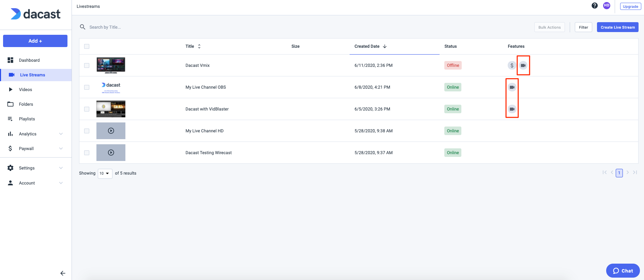Expand the Analytics submenu chevron
This screenshot has width=644, height=280.
pyautogui.click(x=61, y=134)
